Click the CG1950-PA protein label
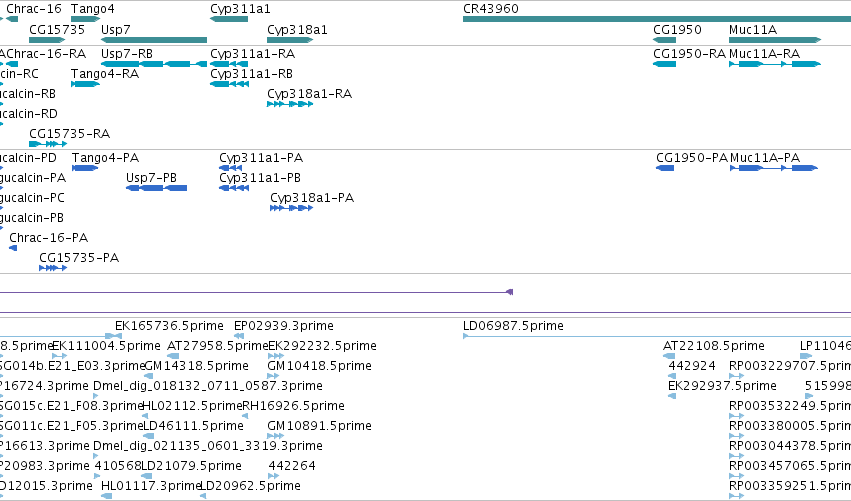The height and width of the screenshot is (501, 851). point(692,158)
